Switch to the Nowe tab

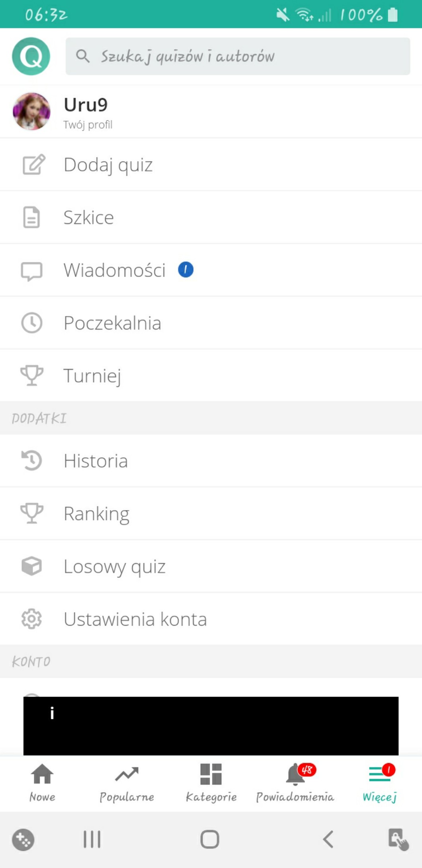point(42,783)
